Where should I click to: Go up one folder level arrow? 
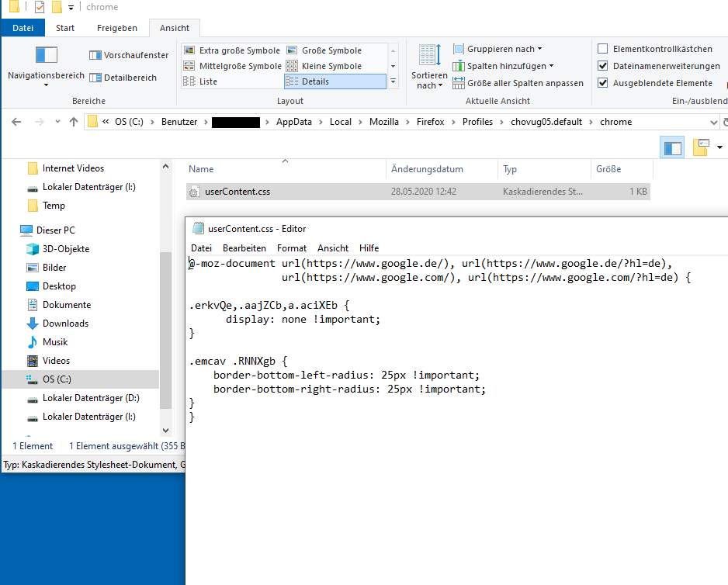coord(74,122)
